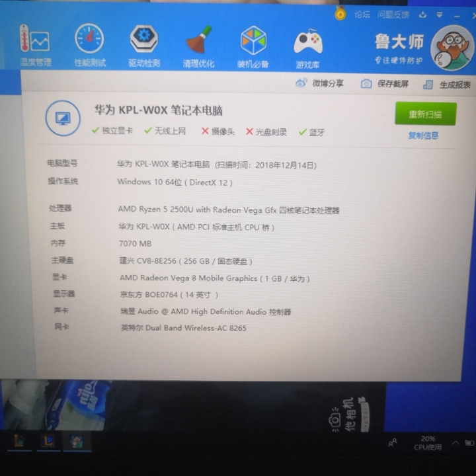
Task: Click the 处理器 label
Action: (60, 208)
